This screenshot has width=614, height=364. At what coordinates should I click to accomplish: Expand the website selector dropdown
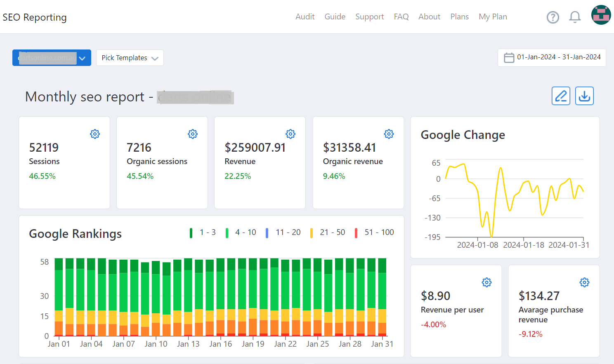[52, 58]
